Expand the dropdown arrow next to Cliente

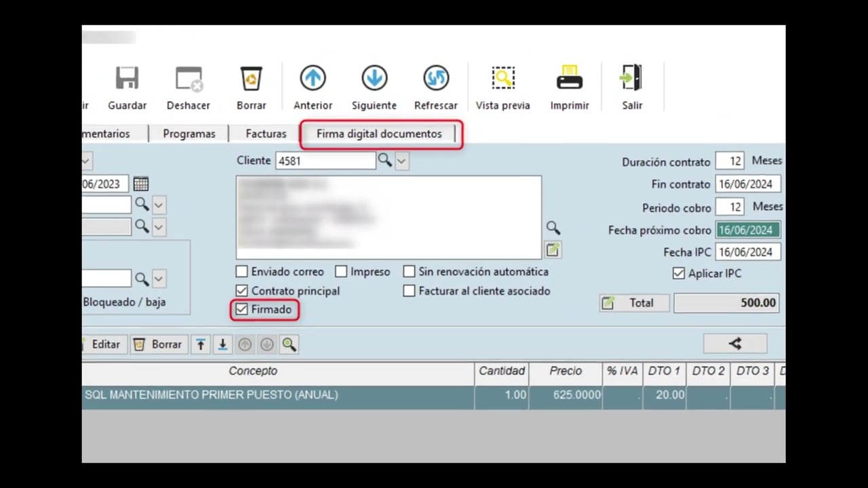pyautogui.click(x=401, y=161)
